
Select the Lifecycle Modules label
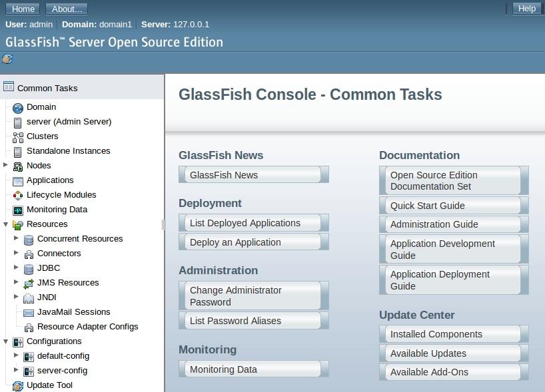[x=61, y=195]
